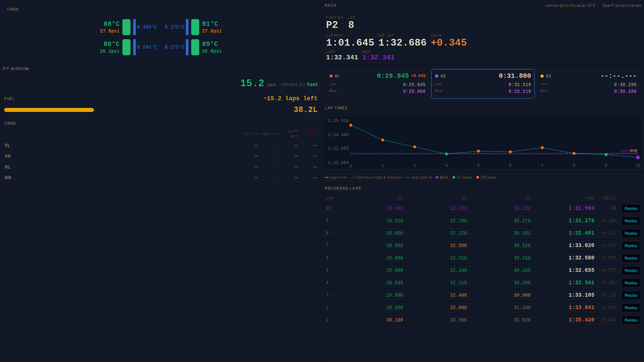Viewport: 644px width, 362px height.
Task: Click the +0.345 delta value
Action: click(449, 43)
